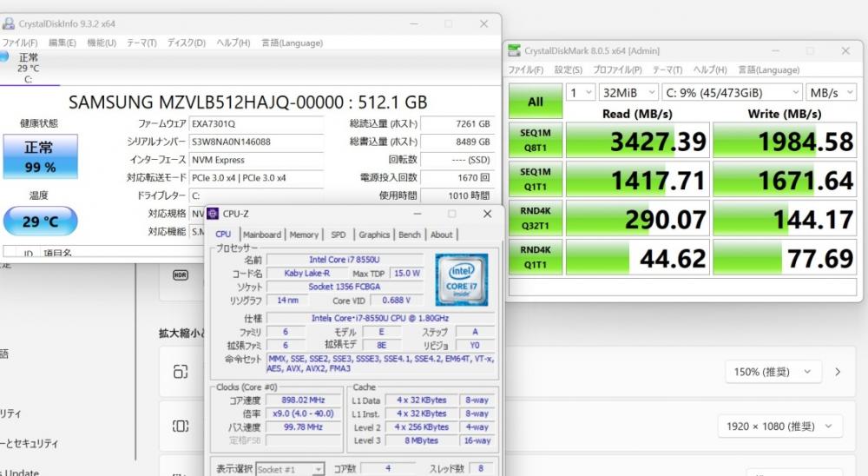Switch to About tab in CPU-Z
868x476 pixels.
(x=441, y=235)
